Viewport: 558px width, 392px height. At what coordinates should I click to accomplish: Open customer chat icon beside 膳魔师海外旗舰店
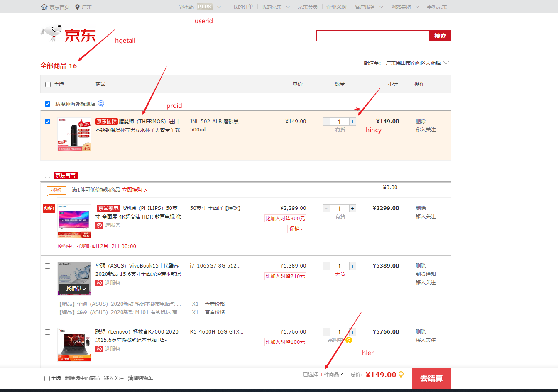tap(101, 103)
